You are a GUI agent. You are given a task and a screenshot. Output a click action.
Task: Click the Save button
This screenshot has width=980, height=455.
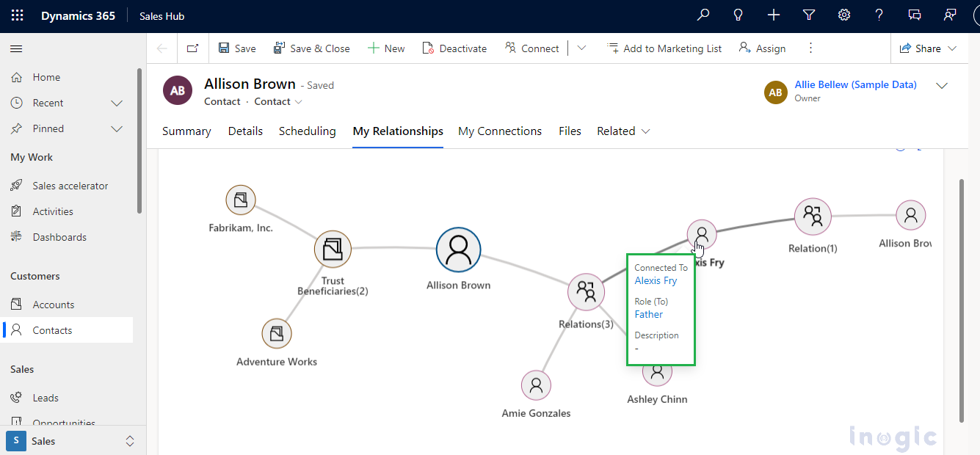[x=237, y=48]
